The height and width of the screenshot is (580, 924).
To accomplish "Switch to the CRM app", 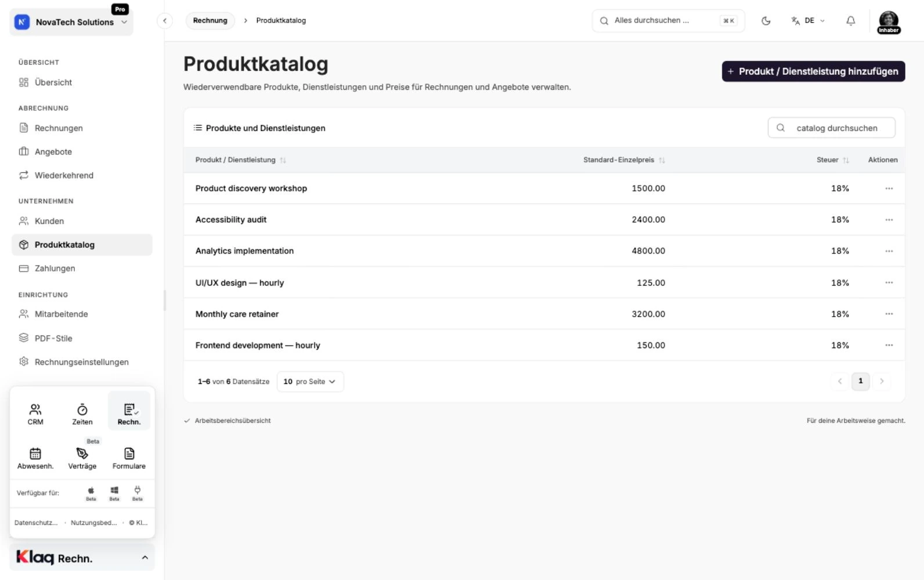I will coord(35,414).
